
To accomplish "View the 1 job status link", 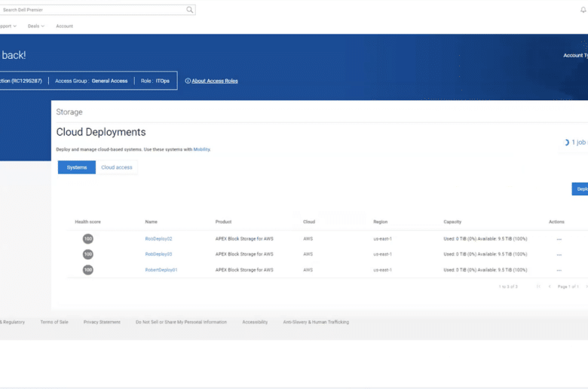I will pos(579,142).
